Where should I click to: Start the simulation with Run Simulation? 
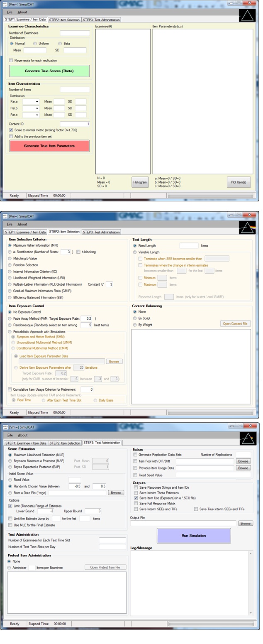[194, 536]
